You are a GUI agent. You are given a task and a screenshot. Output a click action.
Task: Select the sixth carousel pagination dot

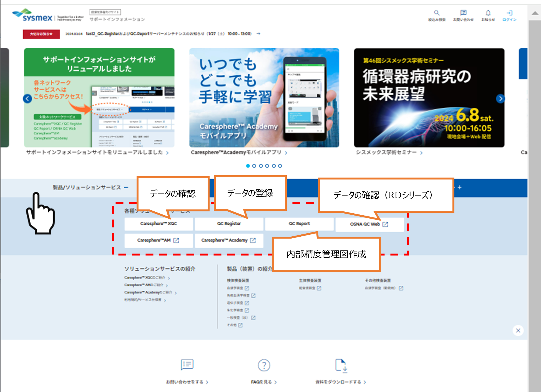[x=280, y=166]
